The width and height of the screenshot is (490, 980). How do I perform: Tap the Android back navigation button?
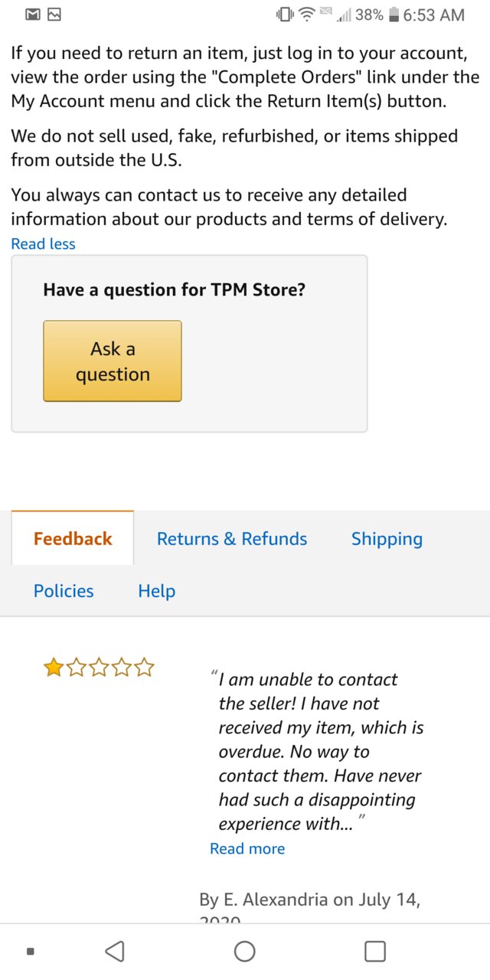pos(114,951)
